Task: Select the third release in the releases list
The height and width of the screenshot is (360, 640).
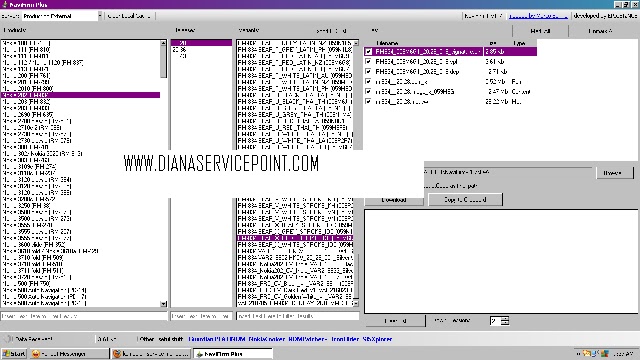Action: click(201, 56)
